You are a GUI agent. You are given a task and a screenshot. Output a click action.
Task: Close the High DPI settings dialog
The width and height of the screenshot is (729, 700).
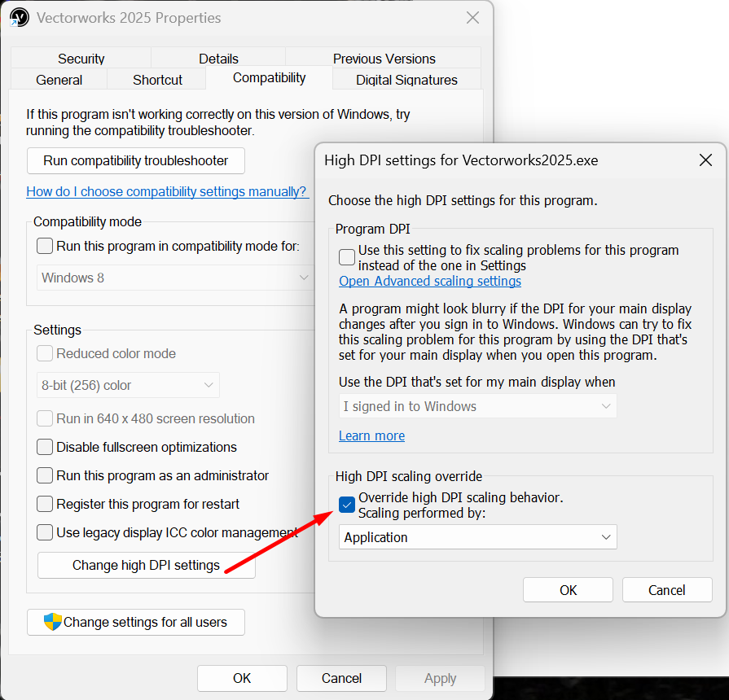click(x=705, y=160)
